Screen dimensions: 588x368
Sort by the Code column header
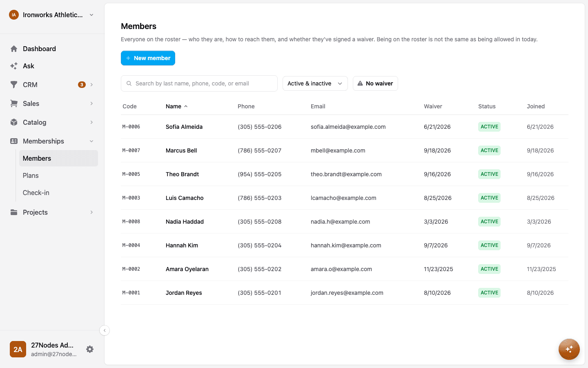click(x=129, y=106)
